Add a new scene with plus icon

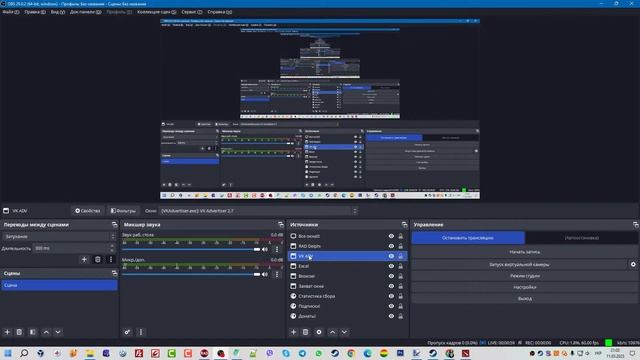point(7,332)
